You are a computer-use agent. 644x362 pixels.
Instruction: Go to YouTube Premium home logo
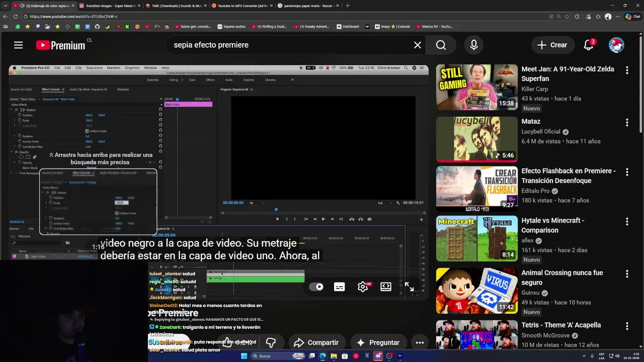click(60, 45)
